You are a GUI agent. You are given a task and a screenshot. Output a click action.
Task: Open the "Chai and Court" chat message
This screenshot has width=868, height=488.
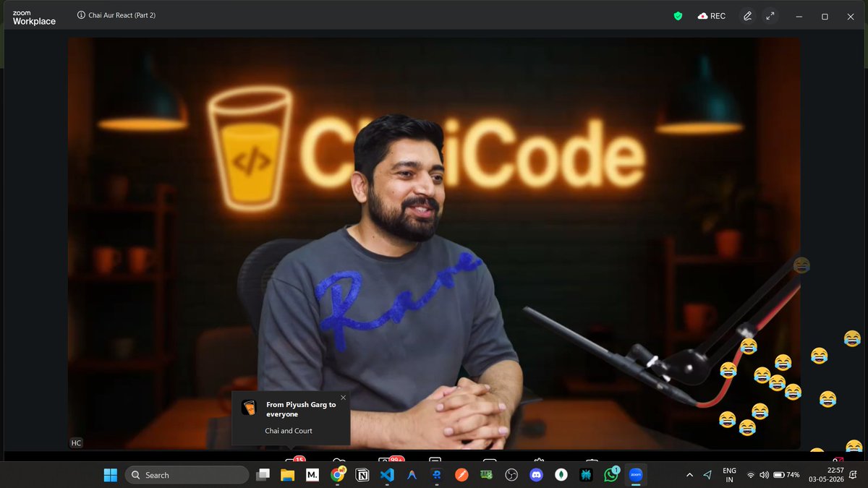(289, 431)
